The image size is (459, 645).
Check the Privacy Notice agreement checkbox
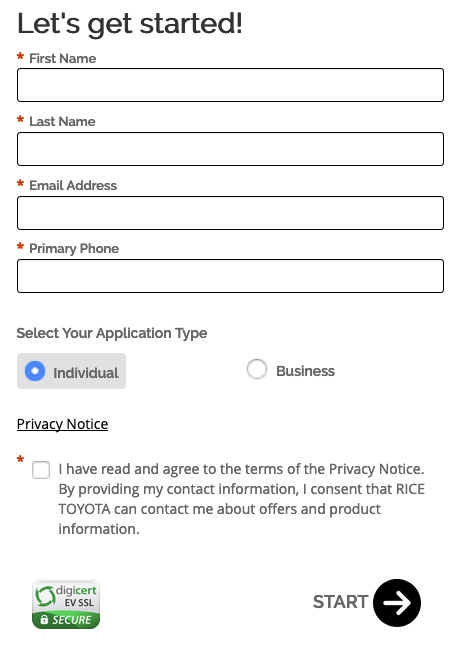pyautogui.click(x=41, y=470)
